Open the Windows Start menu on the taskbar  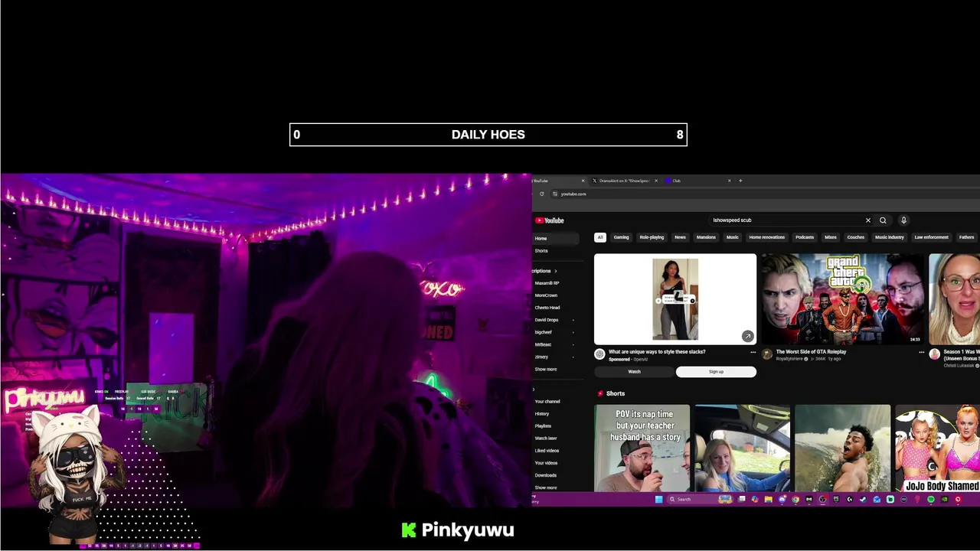tap(659, 500)
